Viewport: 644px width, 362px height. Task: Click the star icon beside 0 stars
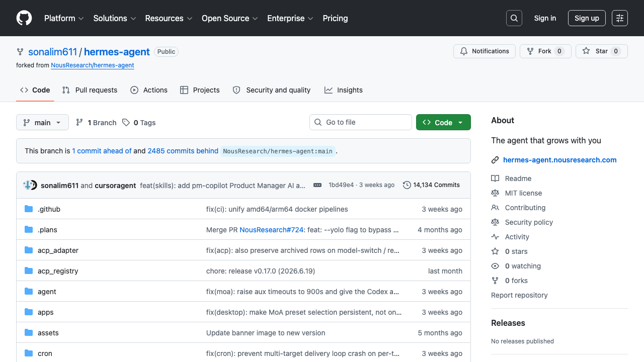[495, 251]
